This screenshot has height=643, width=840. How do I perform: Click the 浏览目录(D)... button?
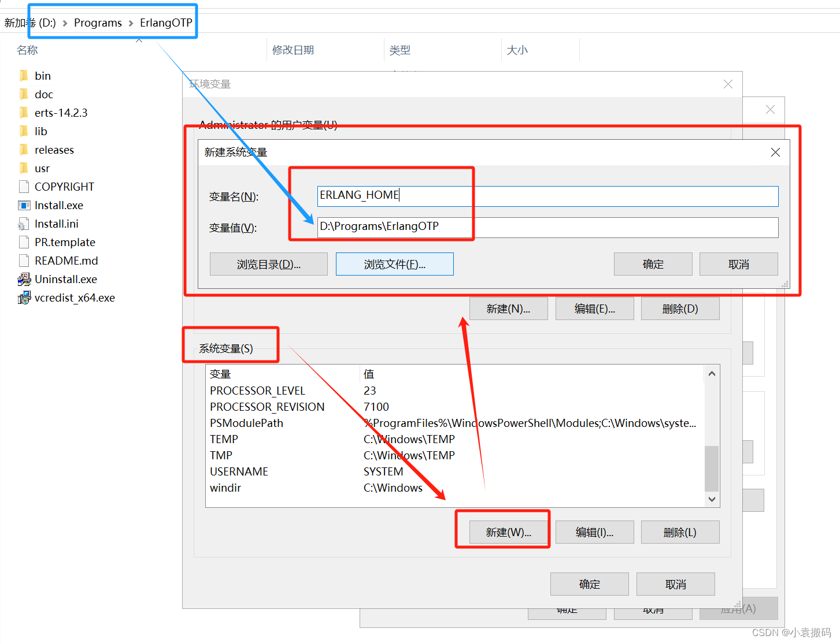268,264
